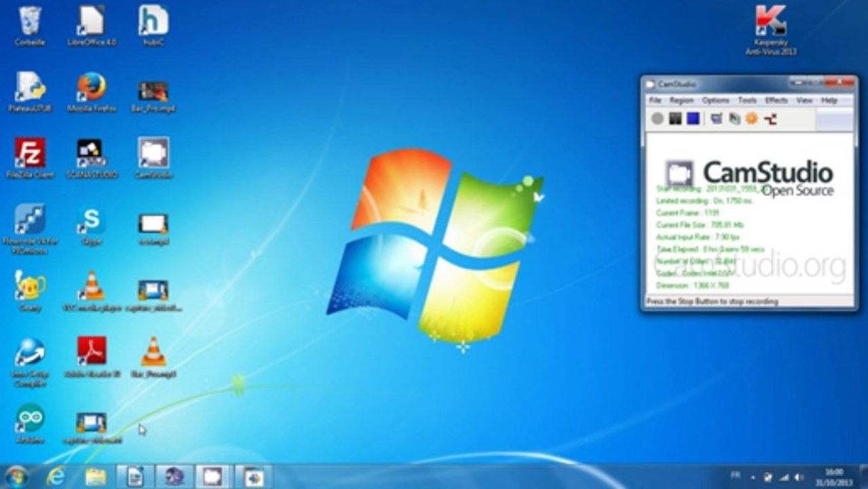Click the orange sun Screen Annotations icon

[x=752, y=119]
